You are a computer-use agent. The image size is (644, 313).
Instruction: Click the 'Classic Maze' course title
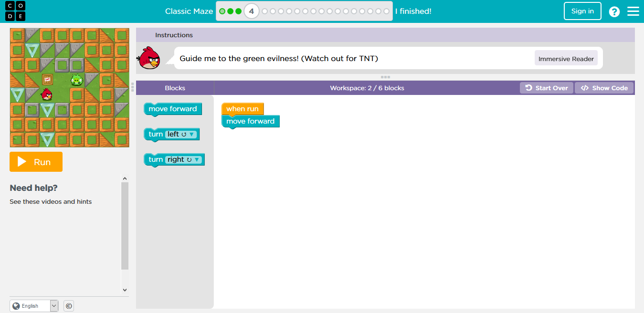coord(189,11)
